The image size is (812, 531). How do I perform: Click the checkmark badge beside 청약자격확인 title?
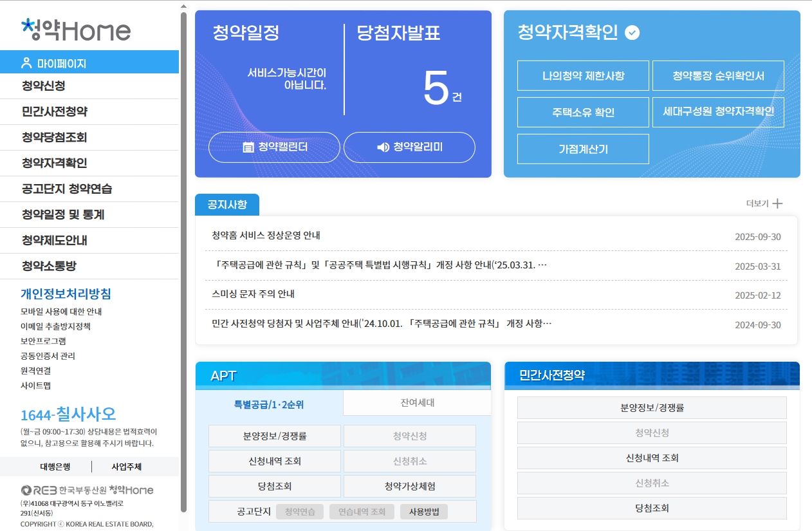pos(632,33)
